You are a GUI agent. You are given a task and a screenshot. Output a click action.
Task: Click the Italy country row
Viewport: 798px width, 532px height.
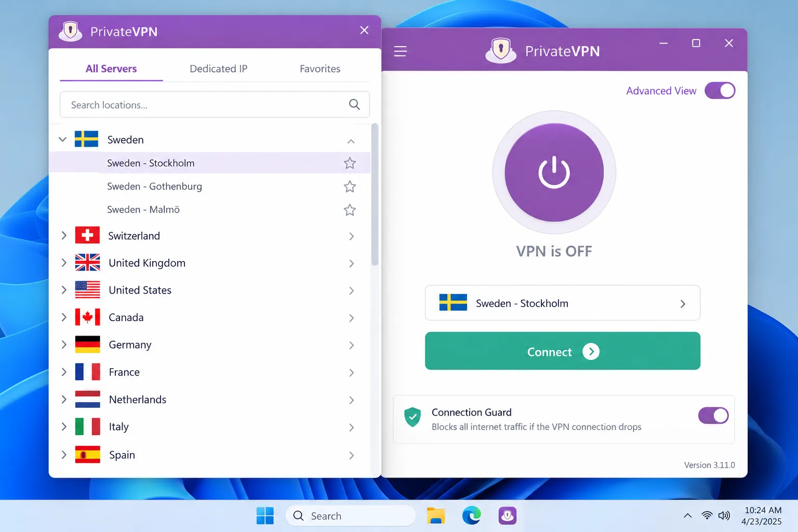coord(209,427)
